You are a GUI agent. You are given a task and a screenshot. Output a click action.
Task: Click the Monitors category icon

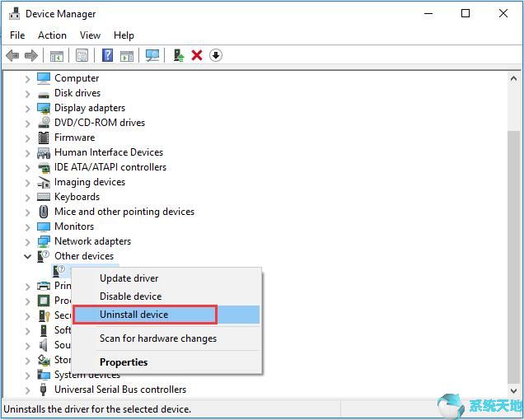tap(44, 226)
